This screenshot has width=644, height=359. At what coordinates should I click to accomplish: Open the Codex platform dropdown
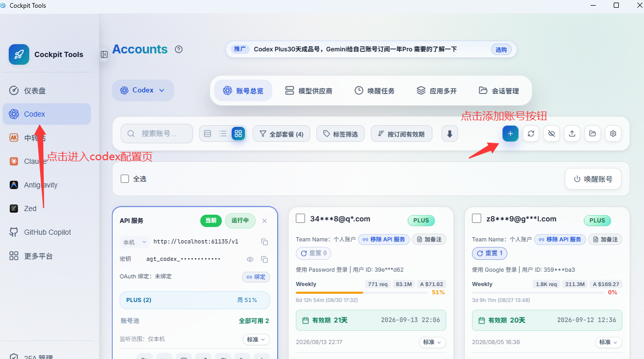143,90
